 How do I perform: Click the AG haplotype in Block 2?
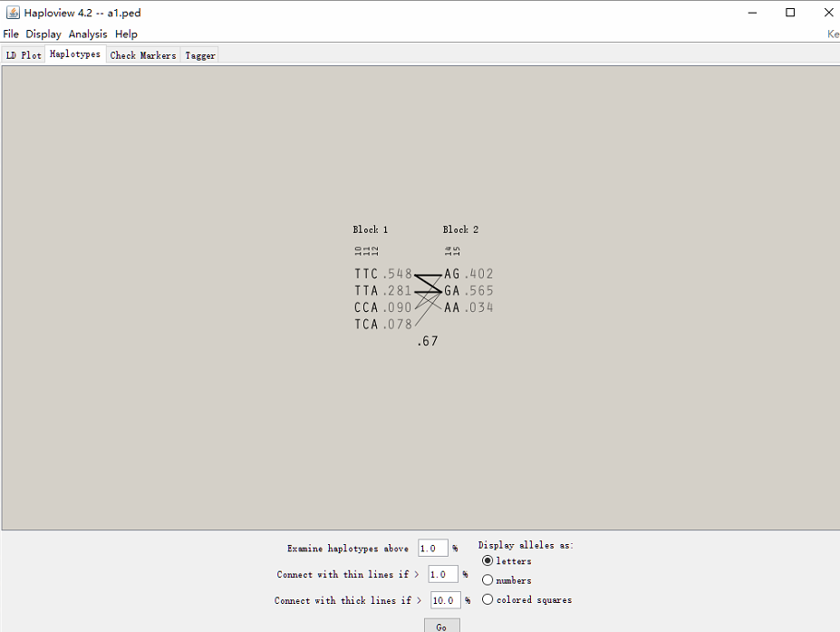pos(451,274)
